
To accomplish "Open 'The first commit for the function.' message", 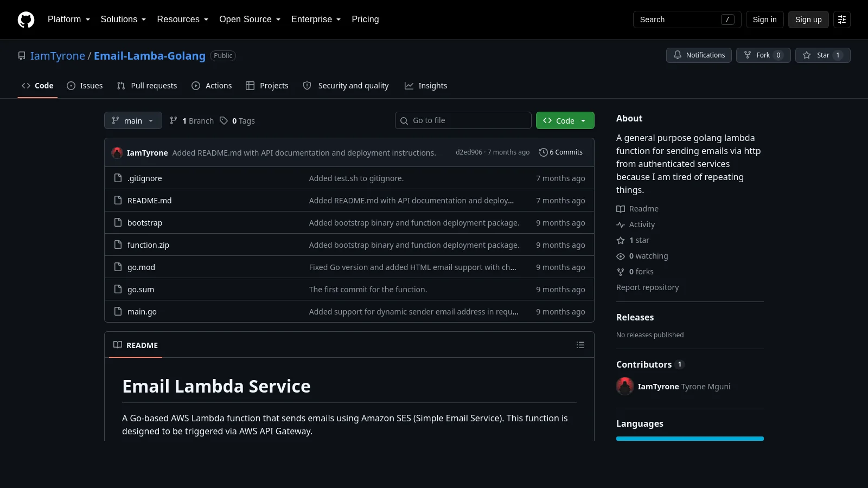I will coord(368,290).
